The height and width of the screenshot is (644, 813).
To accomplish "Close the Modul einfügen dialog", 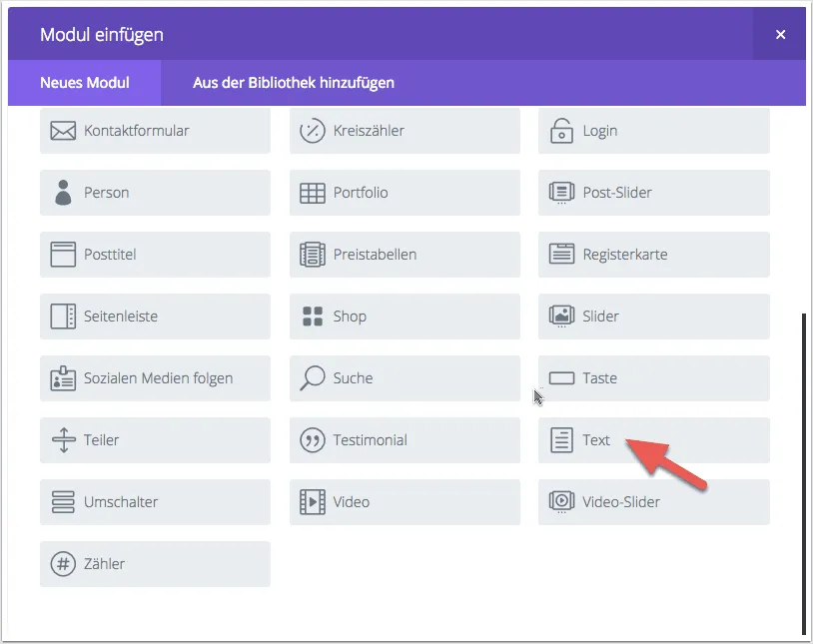I will pos(780,35).
